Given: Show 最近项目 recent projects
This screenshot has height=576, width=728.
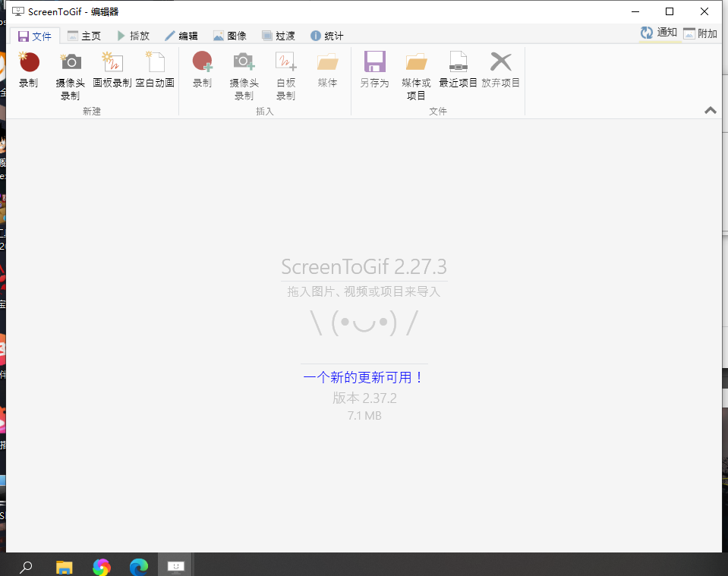Looking at the screenshot, I should point(459,62).
